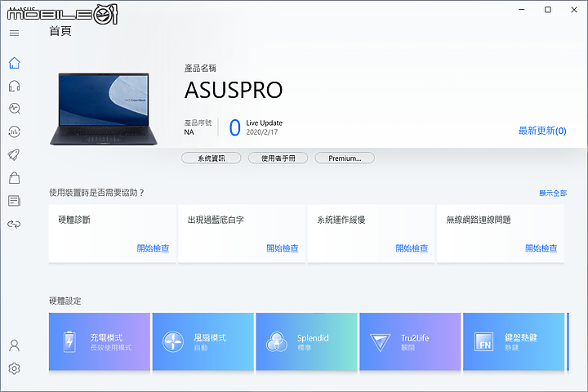The height and width of the screenshot is (392, 588).
Task: Click the 硬體設定 section heading
Action: point(65,301)
